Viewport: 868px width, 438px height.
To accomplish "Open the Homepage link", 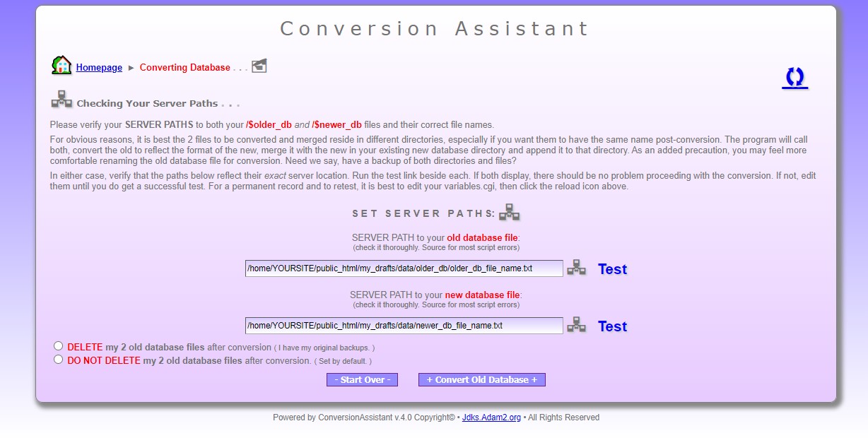I will coord(98,67).
